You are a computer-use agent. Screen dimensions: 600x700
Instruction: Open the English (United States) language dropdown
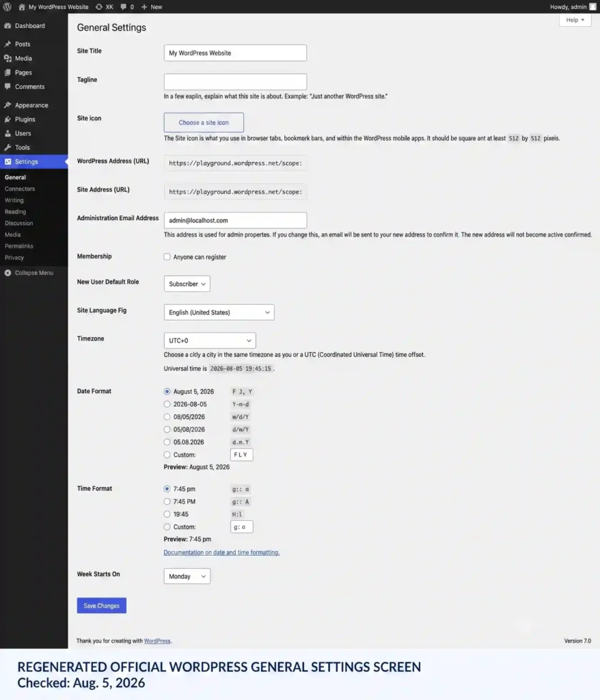pyautogui.click(x=219, y=312)
